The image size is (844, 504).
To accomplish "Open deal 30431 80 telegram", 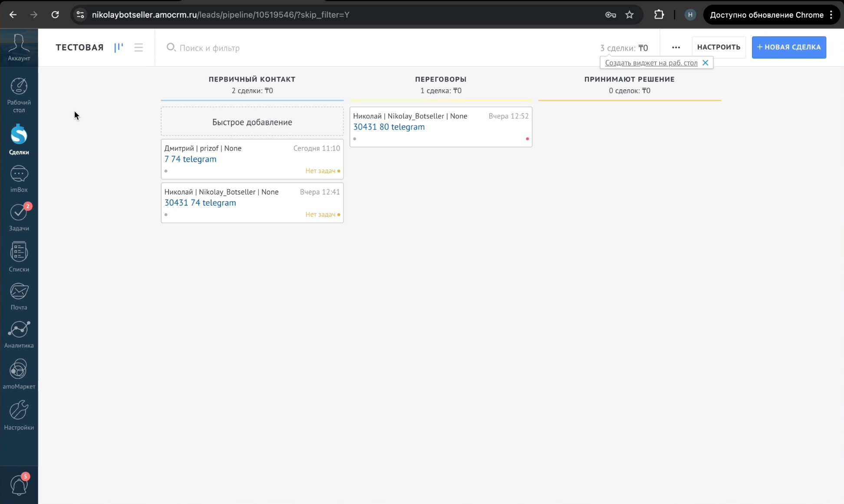I will tap(389, 127).
